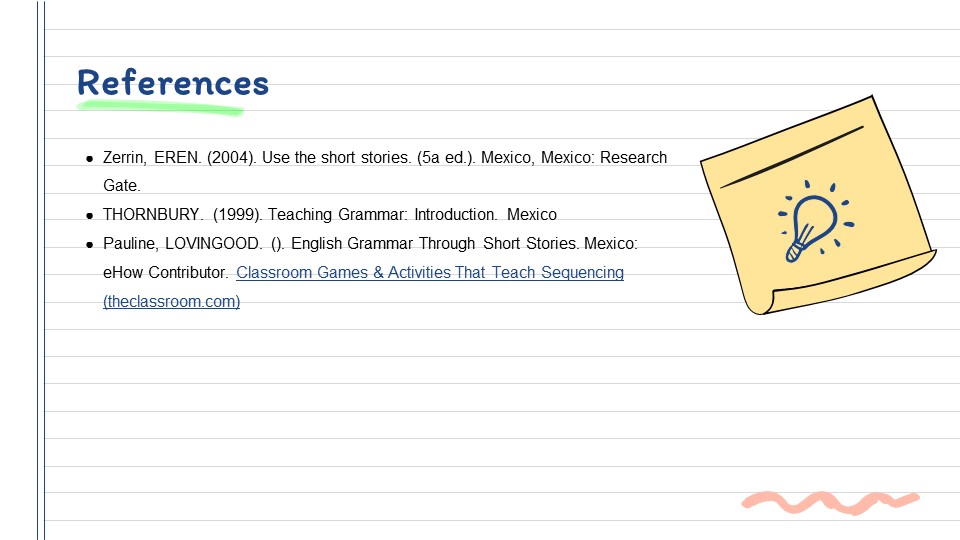960x540 pixels.
Task: Open the Classroom Games & Activities link
Action: pyautogui.click(x=430, y=272)
